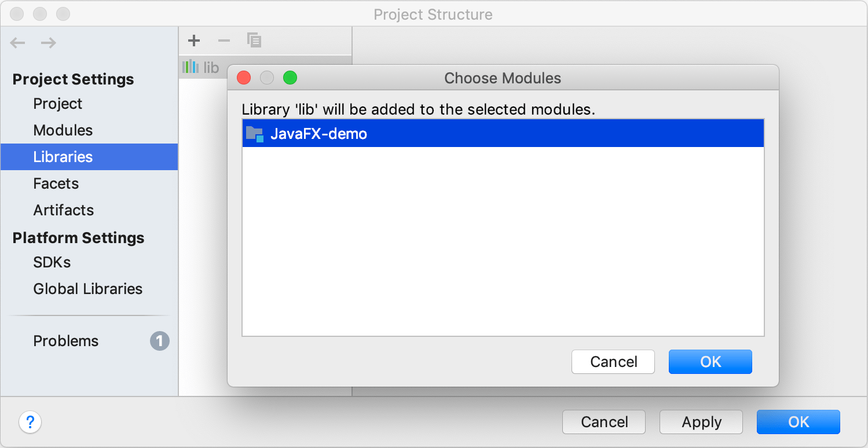This screenshot has width=868, height=448.
Task: Click the minus icon to remove library
Action: [224, 41]
